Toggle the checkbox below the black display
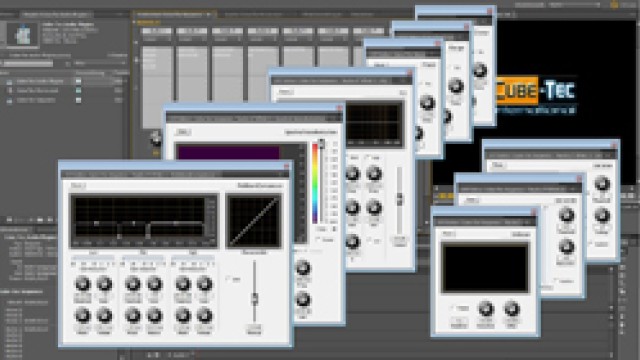The height and width of the screenshot is (360, 640). [x=453, y=308]
